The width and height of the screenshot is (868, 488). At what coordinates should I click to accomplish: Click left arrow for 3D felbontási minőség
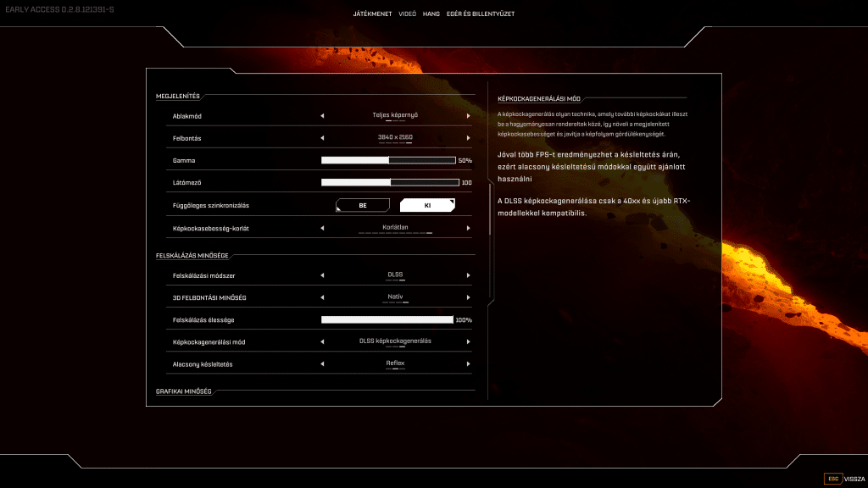point(322,297)
